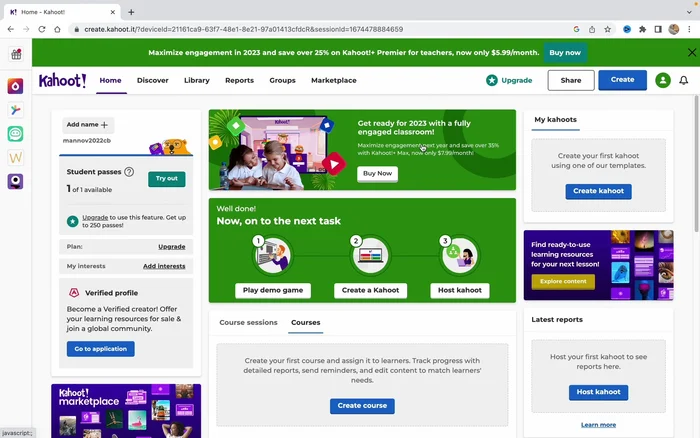Viewport: 700px width, 438px height.
Task: Click the Student passes help question mark
Action: click(x=129, y=172)
